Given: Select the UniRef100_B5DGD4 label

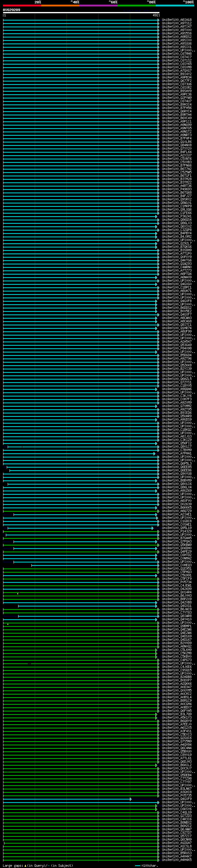Looking at the screenshot, I should pyautogui.click(x=177, y=355).
